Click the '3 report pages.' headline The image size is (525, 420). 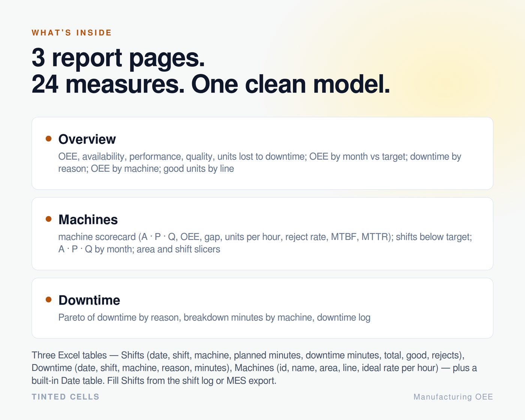118,58
